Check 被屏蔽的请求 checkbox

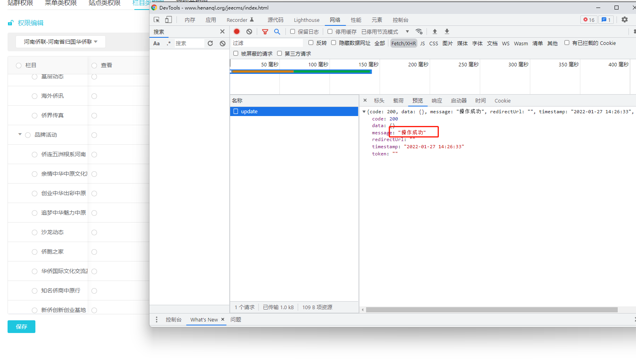pyautogui.click(x=236, y=53)
